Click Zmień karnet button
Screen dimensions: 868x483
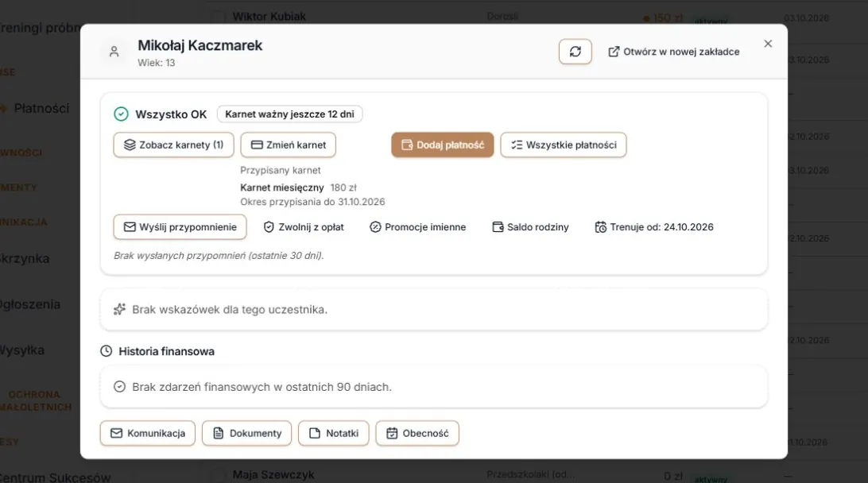(x=288, y=145)
